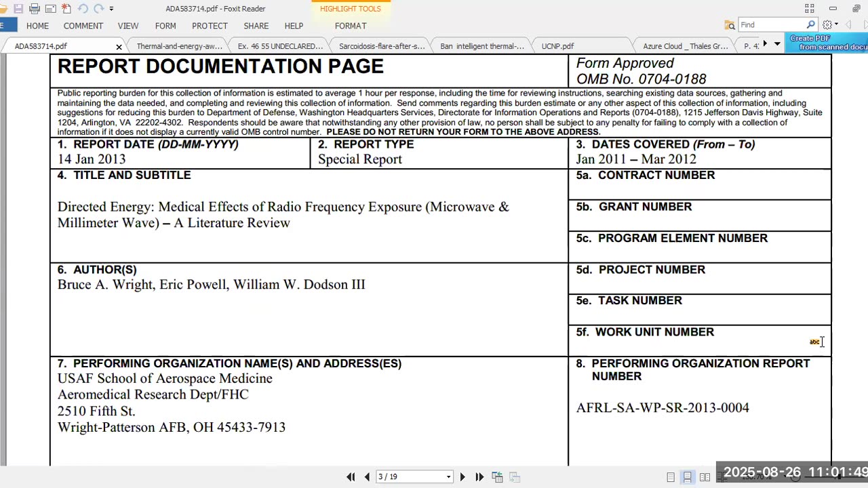The image size is (868, 488).
Task: Switch to the Ban intelligent thermal document tab
Action: coord(482,46)
